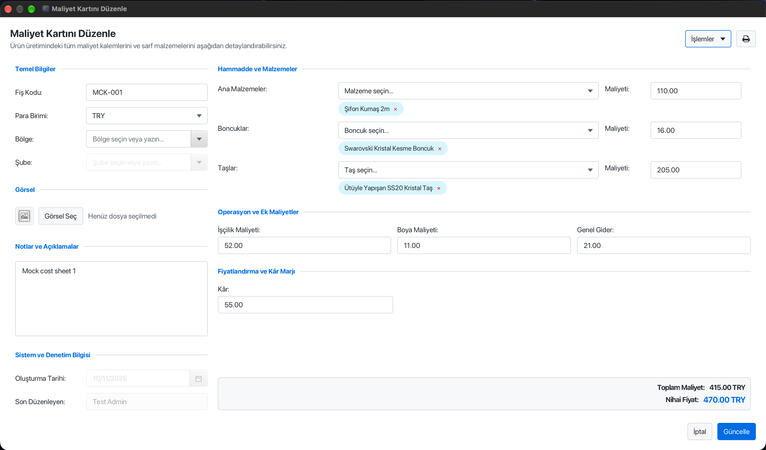Click the image placeholder icon under Görsel
This screenshot has height=450, width=766.
pos(24,216)
